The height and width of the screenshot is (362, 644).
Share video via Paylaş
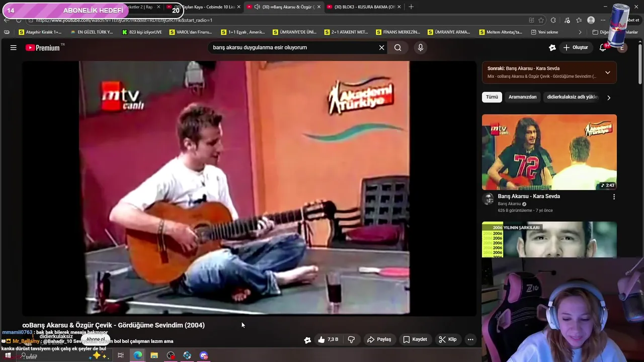click(x=379, y=339)
